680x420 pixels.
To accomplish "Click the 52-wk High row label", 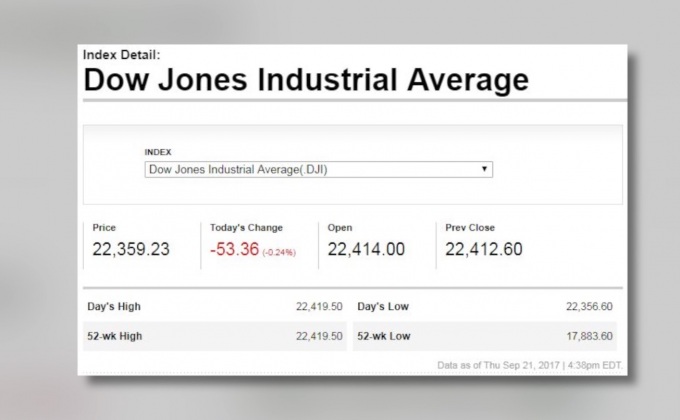I will click(115, 336).
